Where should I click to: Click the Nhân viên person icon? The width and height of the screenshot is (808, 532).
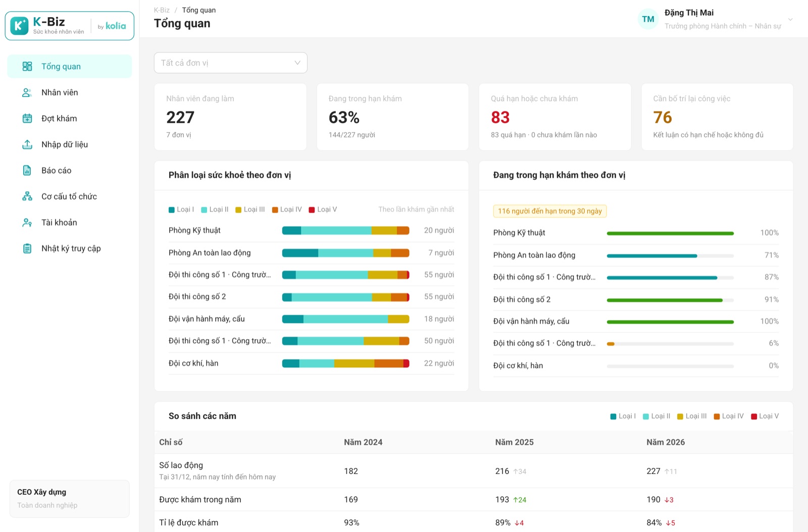click(x=27, y=92)
